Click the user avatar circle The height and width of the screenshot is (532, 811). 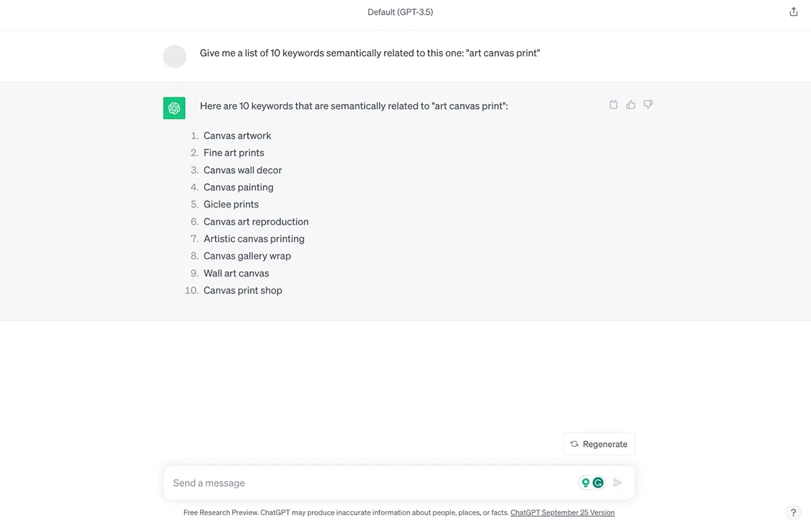[x=174, y=57]
